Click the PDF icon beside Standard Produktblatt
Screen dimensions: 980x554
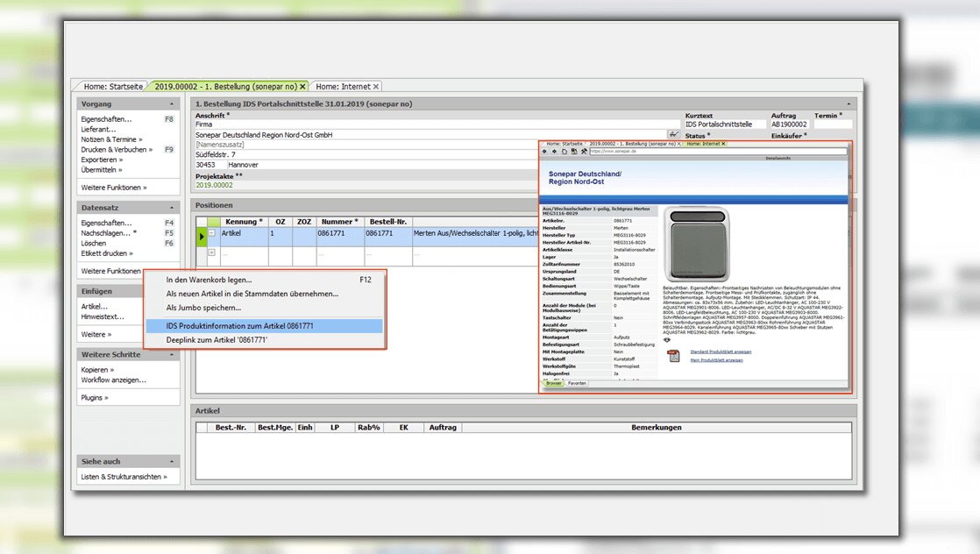point(673,355)
